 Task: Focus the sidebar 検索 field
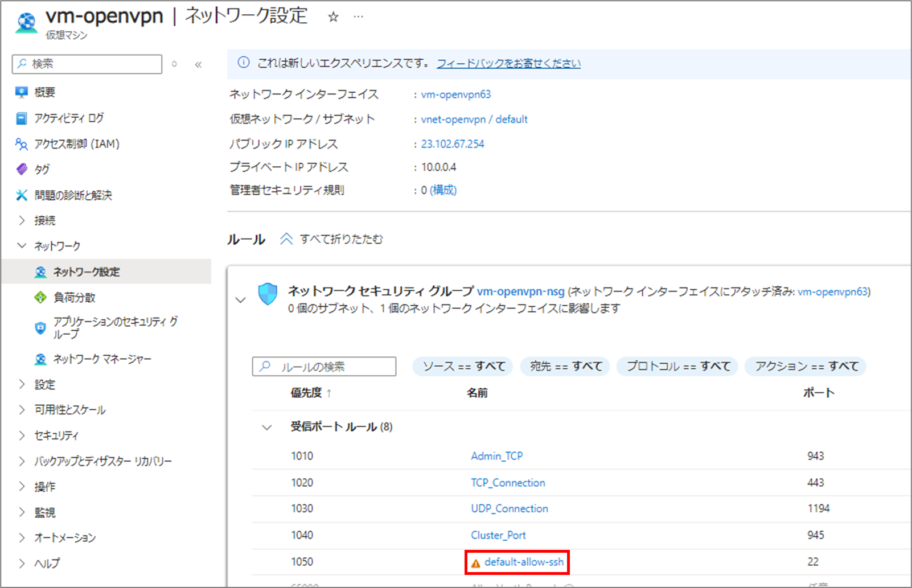pyautogui.click(x=87, y=64)
